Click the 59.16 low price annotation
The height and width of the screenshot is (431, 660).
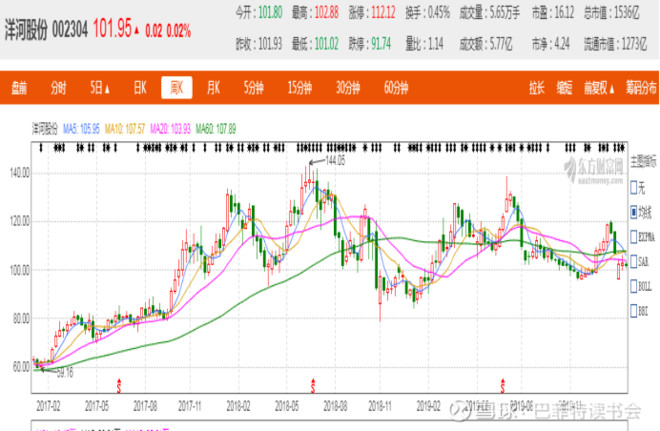coord(65,372)
